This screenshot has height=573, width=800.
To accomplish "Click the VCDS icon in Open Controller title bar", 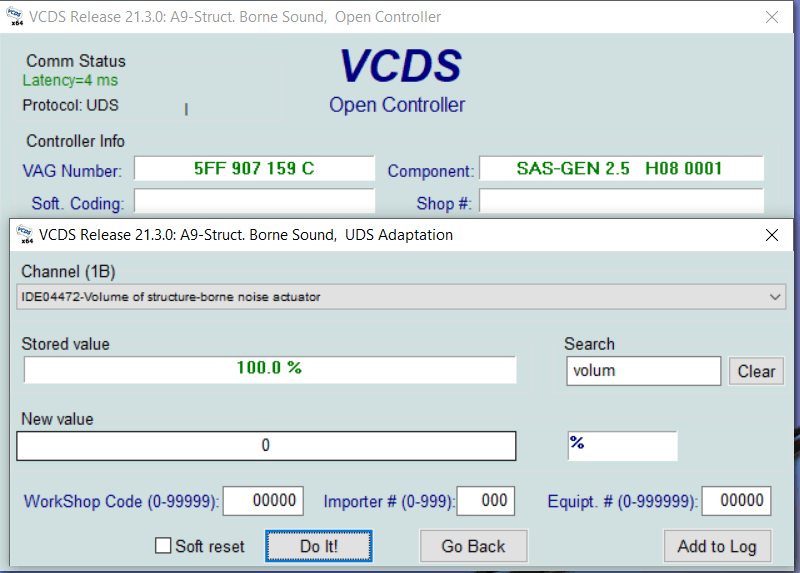I will 15,17.
